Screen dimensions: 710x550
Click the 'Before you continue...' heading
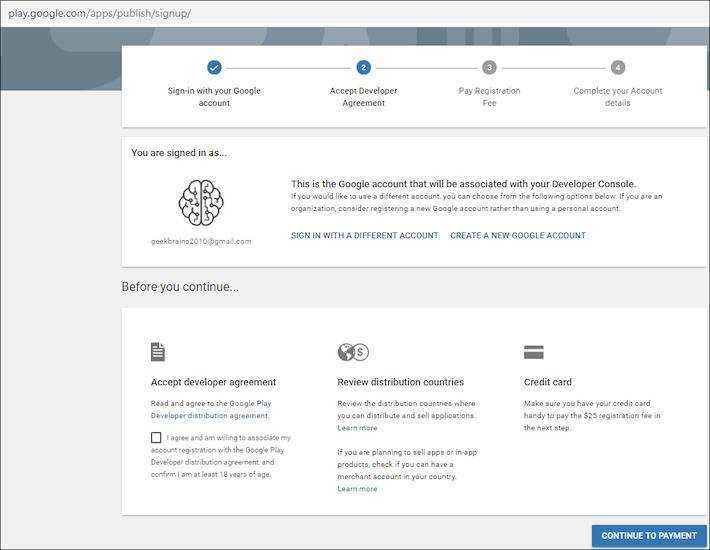[180, 287]
